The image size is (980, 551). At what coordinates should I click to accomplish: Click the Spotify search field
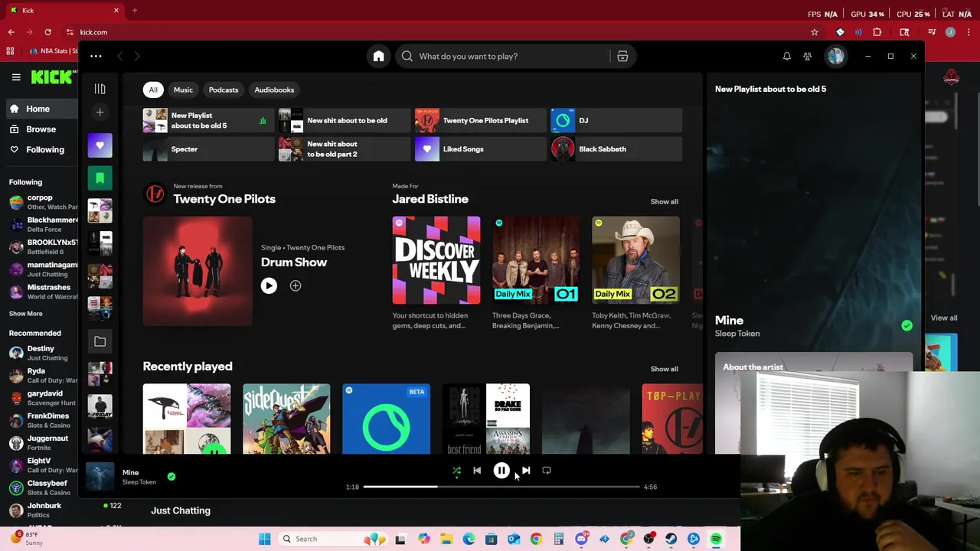pyautogui.click(x=502, y=56)
